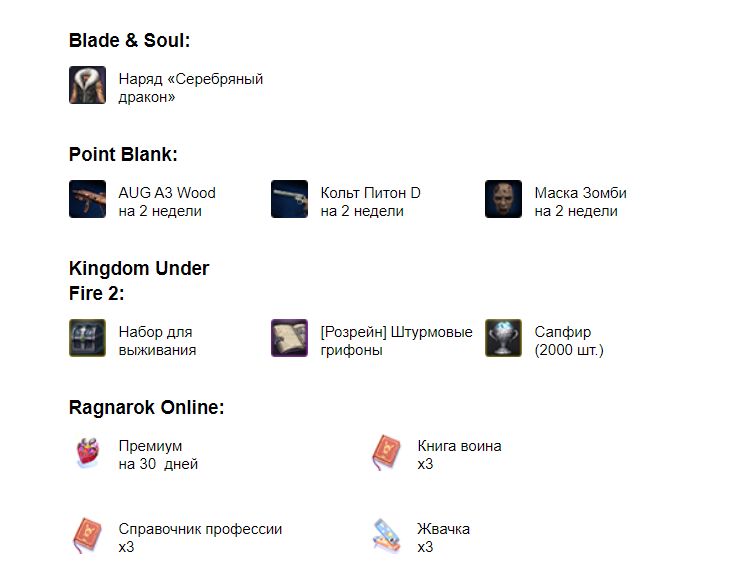Click the Сапфир trophy cup icon
732x585 pixels.
tap(503, 338)
